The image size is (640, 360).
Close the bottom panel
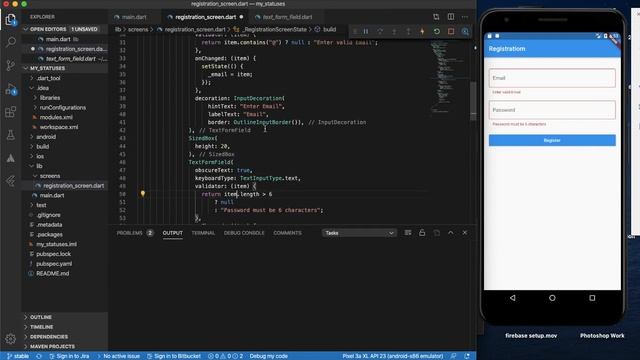[465, 233]
